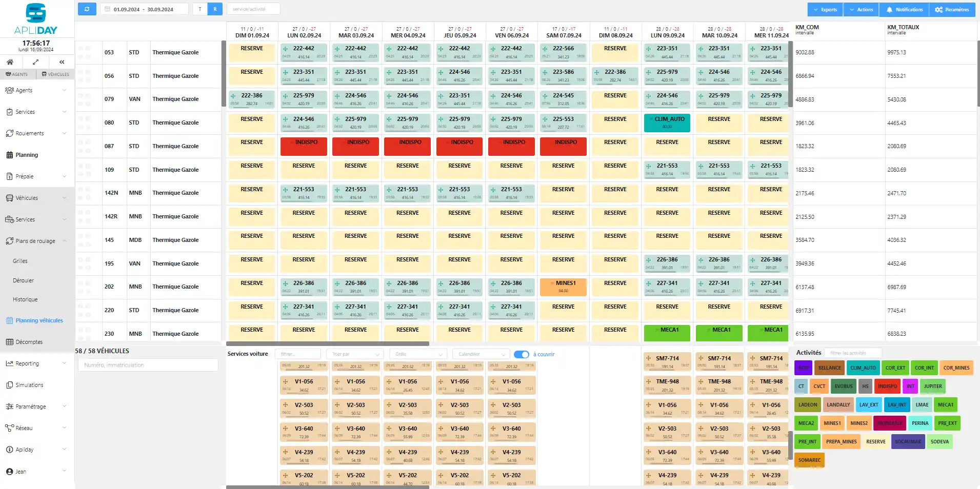Click the calendar icon in date range
The image size is (980, 489).
(x=107, y=9)
